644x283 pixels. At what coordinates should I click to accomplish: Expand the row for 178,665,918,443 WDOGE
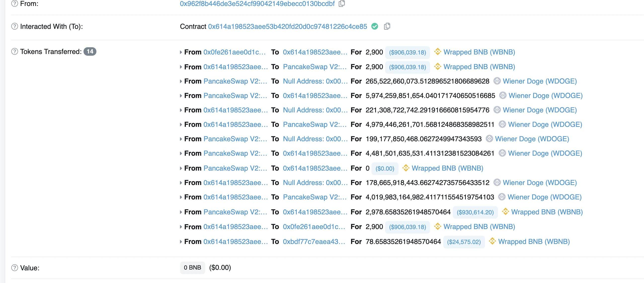coord(181,183)
